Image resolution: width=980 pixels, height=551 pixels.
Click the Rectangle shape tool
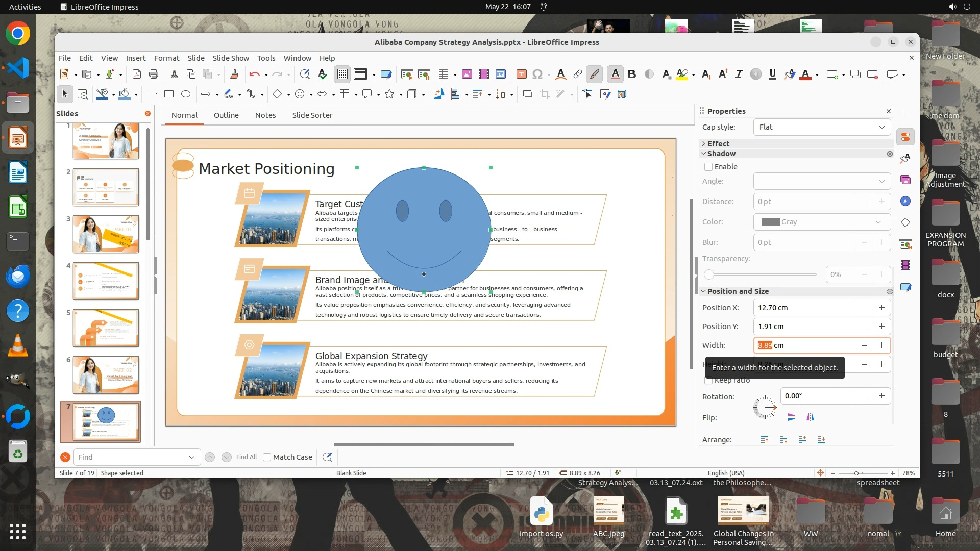pos(169,94)
